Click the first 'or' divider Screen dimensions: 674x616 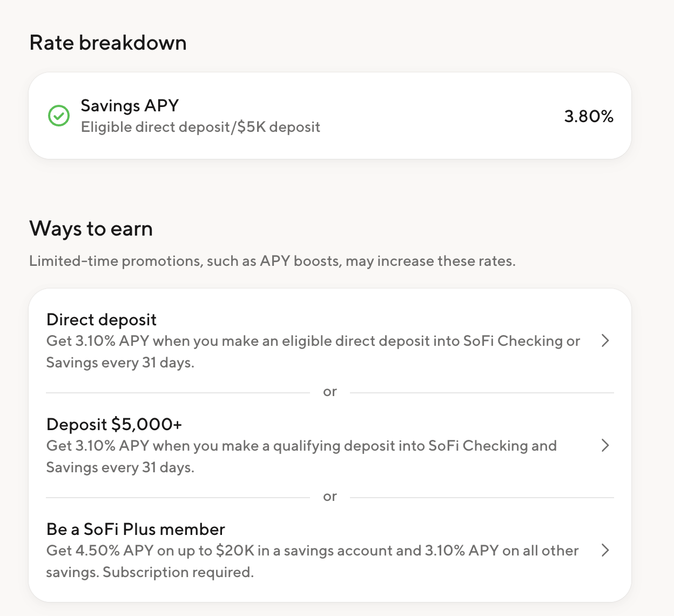click(330, 392)
